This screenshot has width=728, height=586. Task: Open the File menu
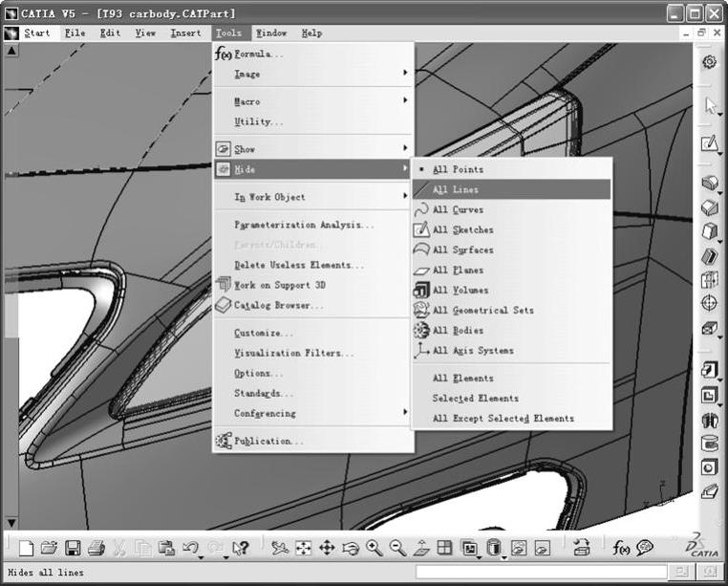pos(75,33)
